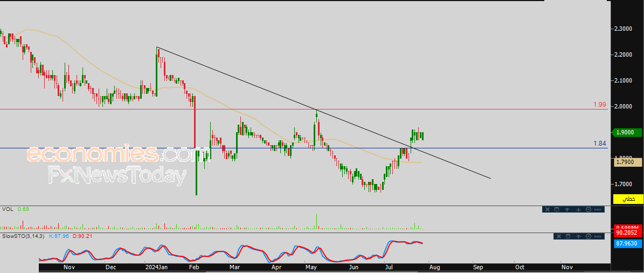Close the SlowSTO indicator pane
Viewport: 644px width, 273px height.
point(559,236)
